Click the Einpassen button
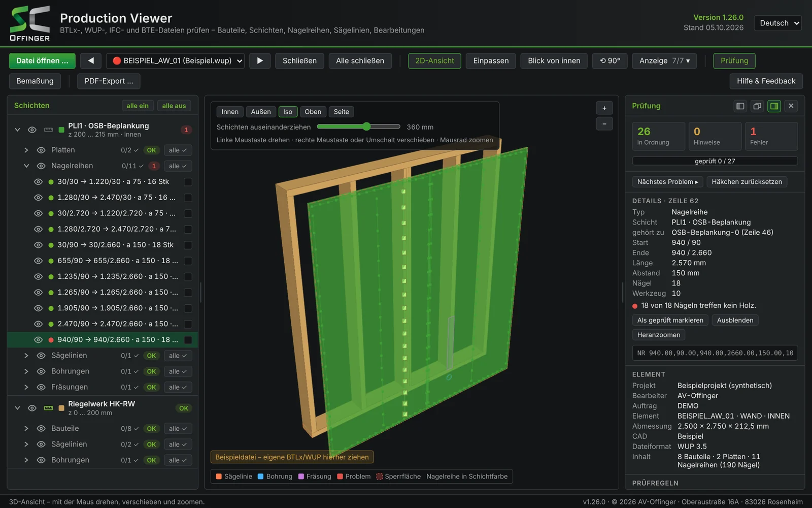812x508 pixels. tap(491, 60)
